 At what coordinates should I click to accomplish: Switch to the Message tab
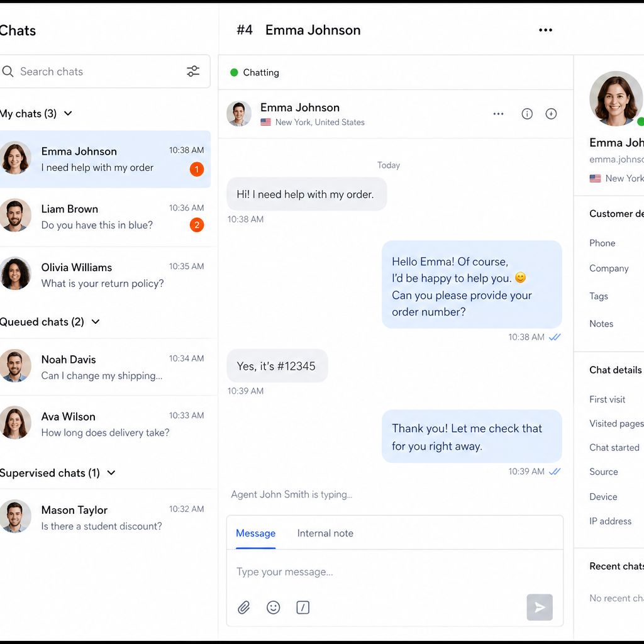click(255, 533)
